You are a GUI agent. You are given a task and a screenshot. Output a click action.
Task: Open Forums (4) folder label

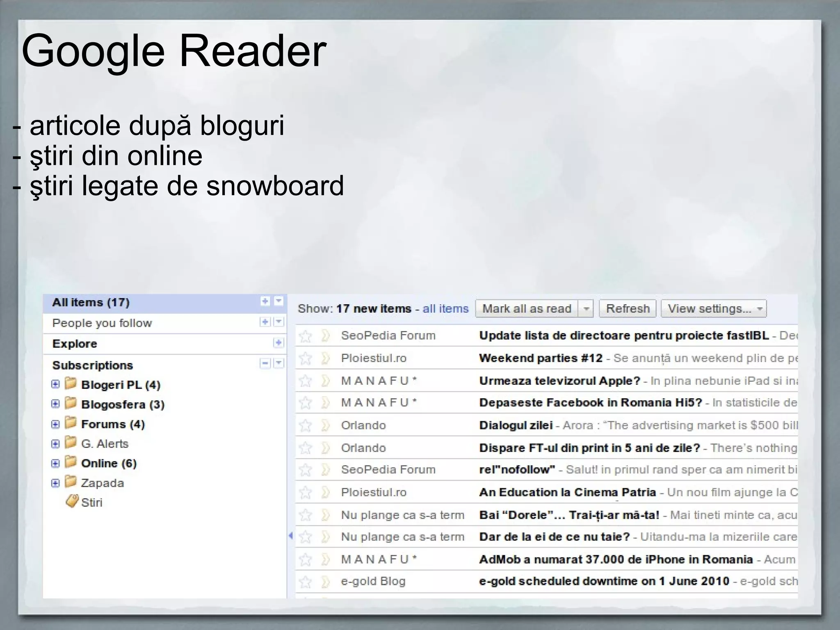pyautogui.click(x=113, y=424)
